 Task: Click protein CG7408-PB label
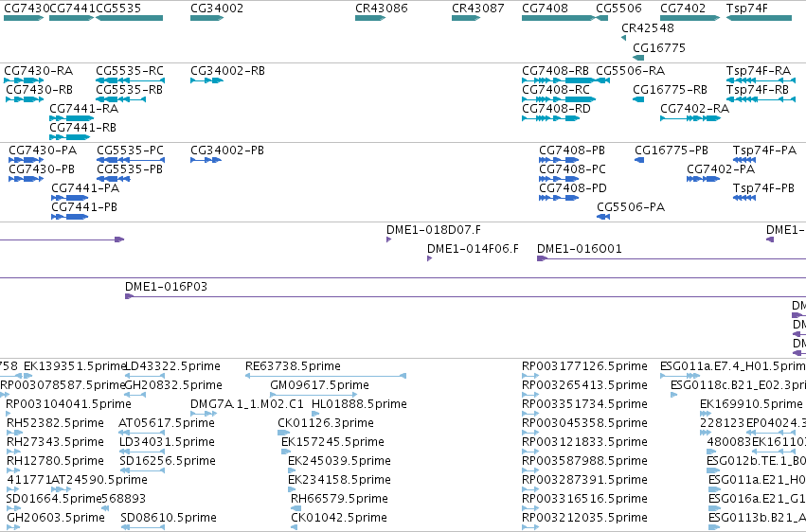pos(572,151)
